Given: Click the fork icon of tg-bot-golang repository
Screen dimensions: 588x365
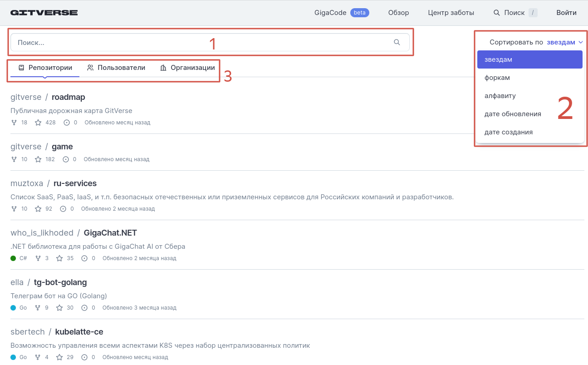Looking at the screenshot, I should tap(38, 308).
